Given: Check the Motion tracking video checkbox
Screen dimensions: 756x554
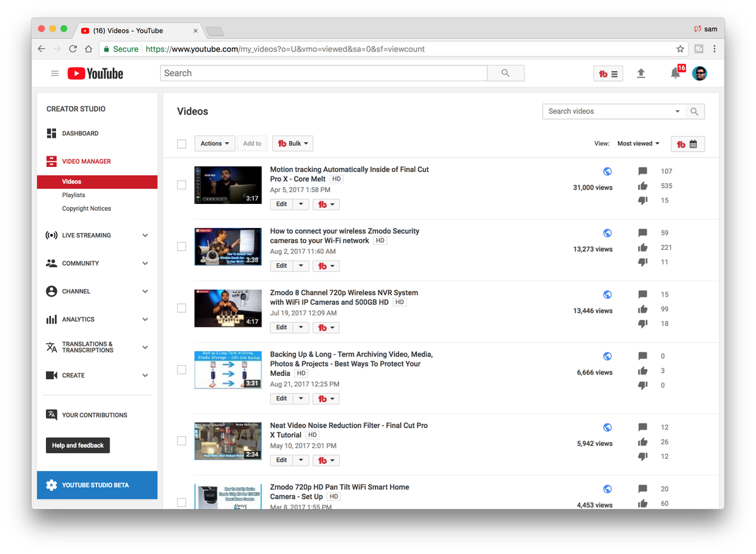Looking at the screenshot, I should click(x=181, y=185).
